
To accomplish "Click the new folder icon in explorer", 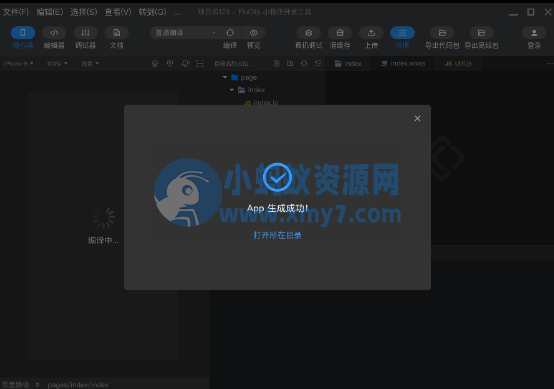I will pos(290,64).
